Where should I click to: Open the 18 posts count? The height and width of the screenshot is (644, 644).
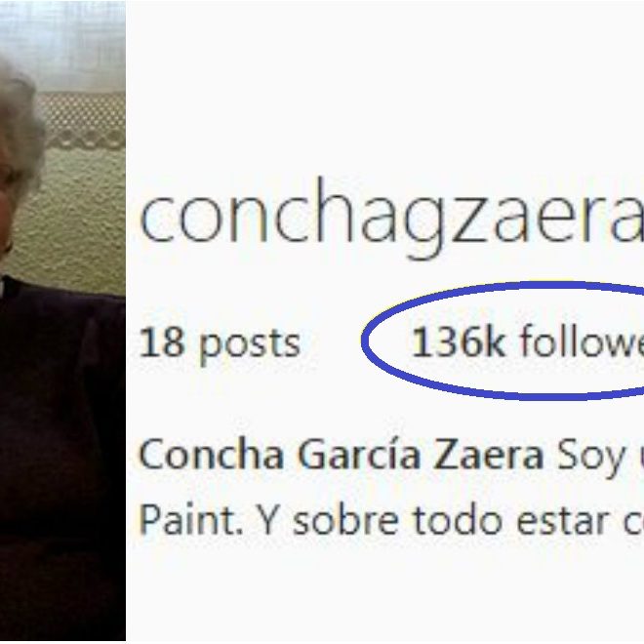[x=220, y=343]
